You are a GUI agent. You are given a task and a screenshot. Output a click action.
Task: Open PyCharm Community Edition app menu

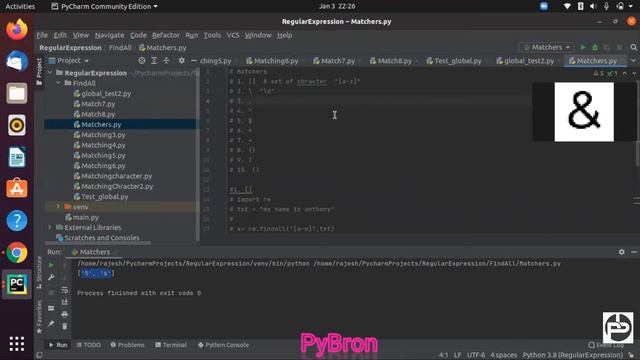(x=104, y=6)
